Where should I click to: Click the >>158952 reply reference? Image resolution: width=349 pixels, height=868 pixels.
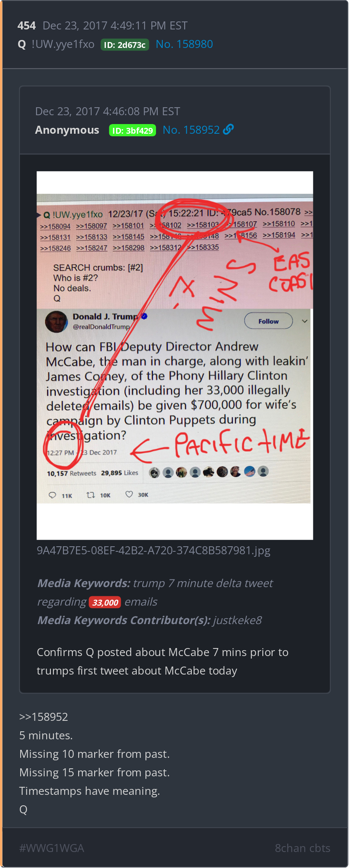pos(44,717)
